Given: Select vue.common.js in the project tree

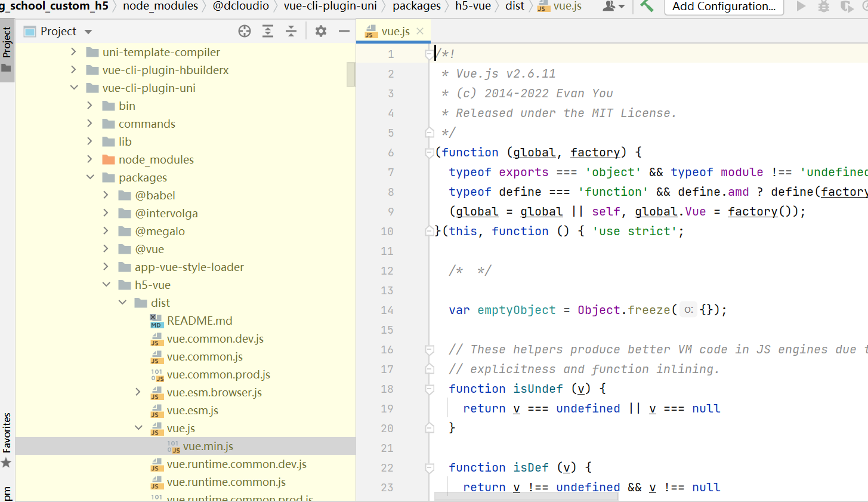Looking at the screenshot, I should (205, 356).
